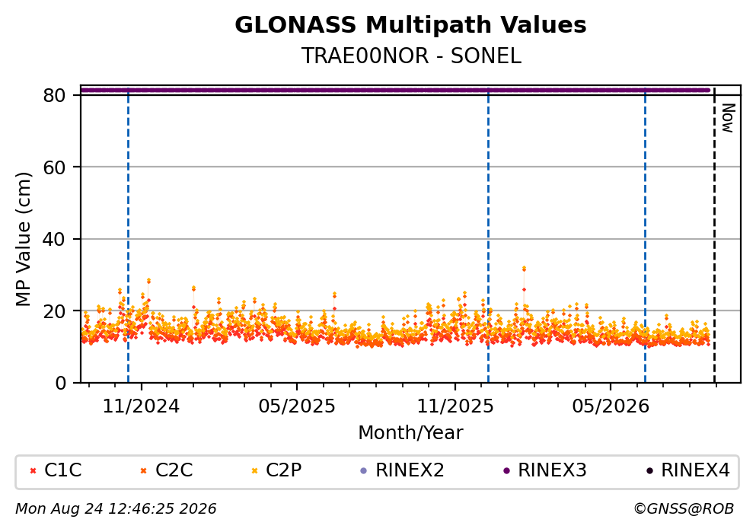Click the blue dashed line after 11/2025

489,235
